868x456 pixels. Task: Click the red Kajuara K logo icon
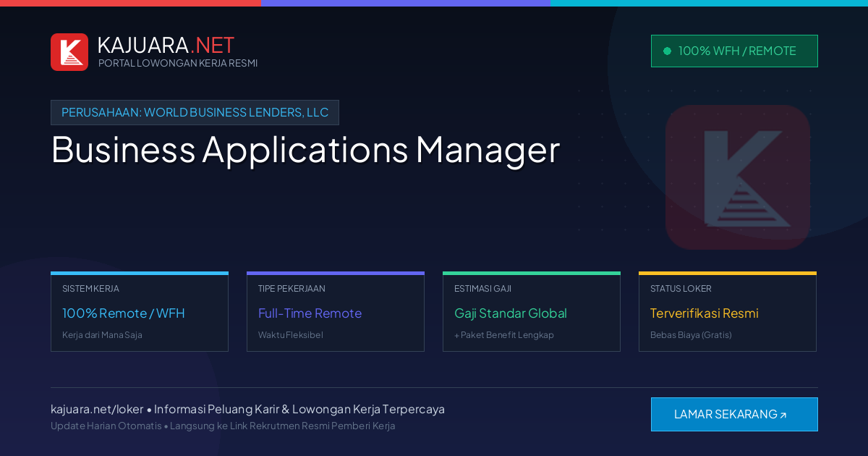(x=69, y=52)
